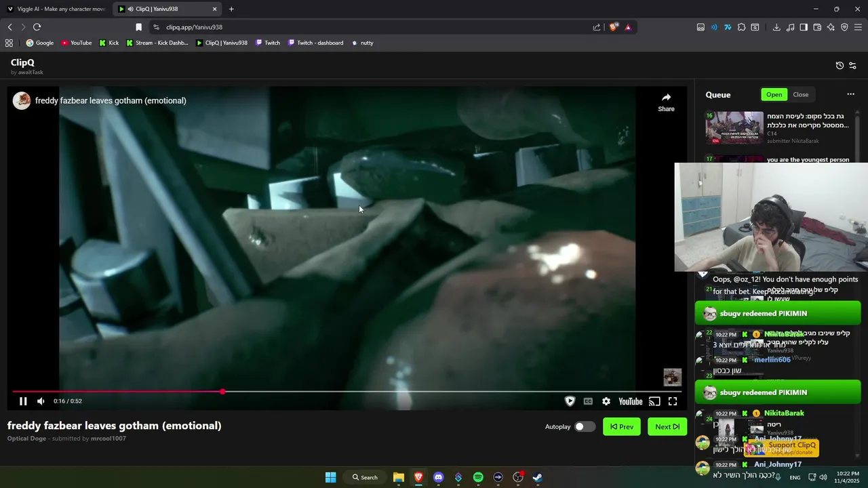
Task: Click the submitter name mrcool1007
Action: pyautogui.click(x=108, y=439)
